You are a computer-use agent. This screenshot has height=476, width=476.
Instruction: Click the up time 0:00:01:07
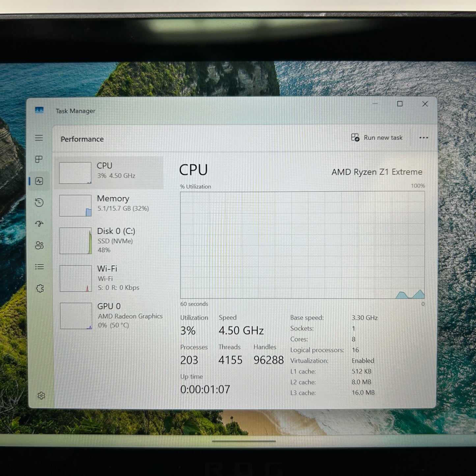point(205,389)
